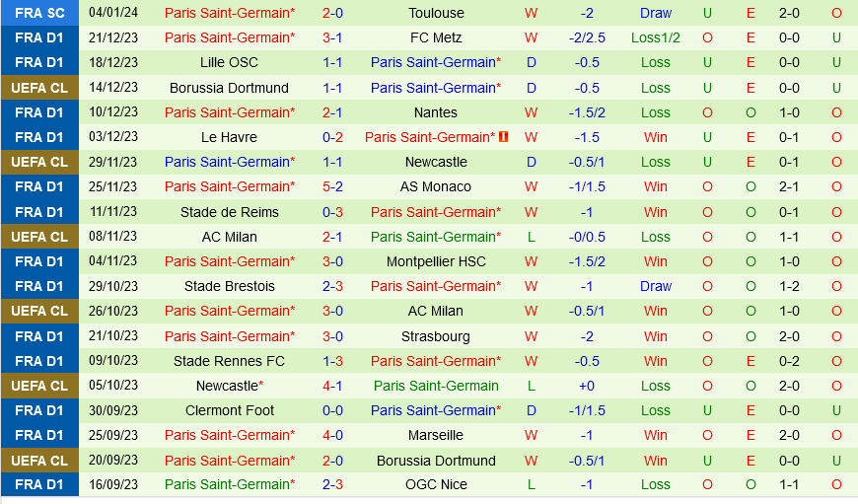Open the Nantes team link
The height and width of the screenshot is (504, 858).
(x=436, y=112)
